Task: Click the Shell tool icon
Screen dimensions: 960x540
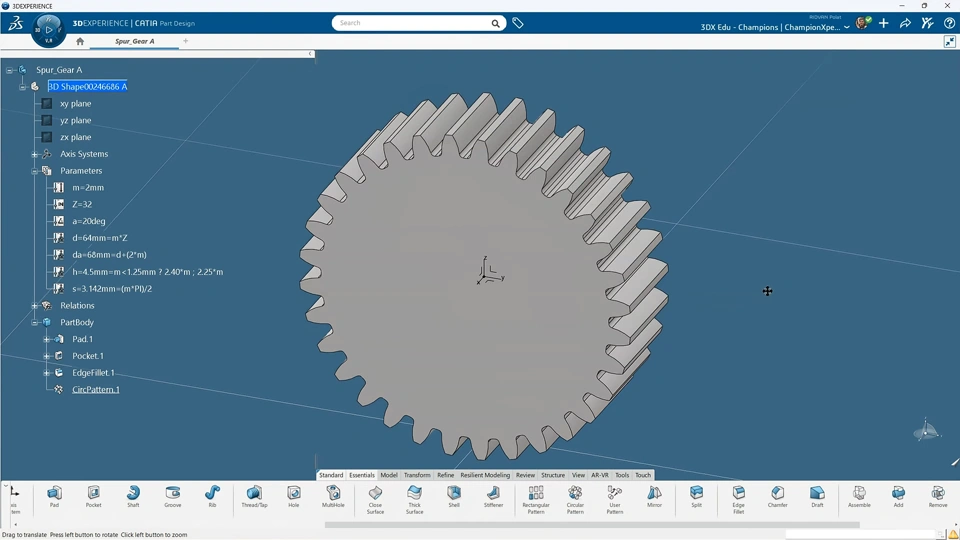Action: point(454,494)
